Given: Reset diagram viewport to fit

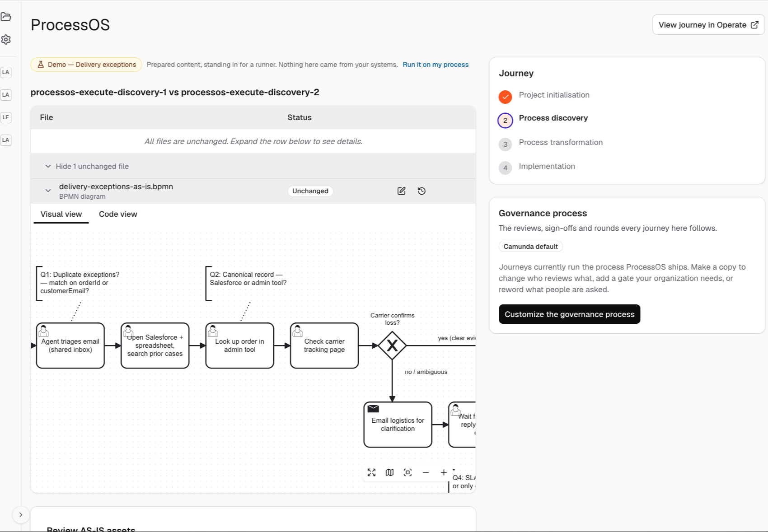Looking at the screenshot, I should click(x=407, y=472).
